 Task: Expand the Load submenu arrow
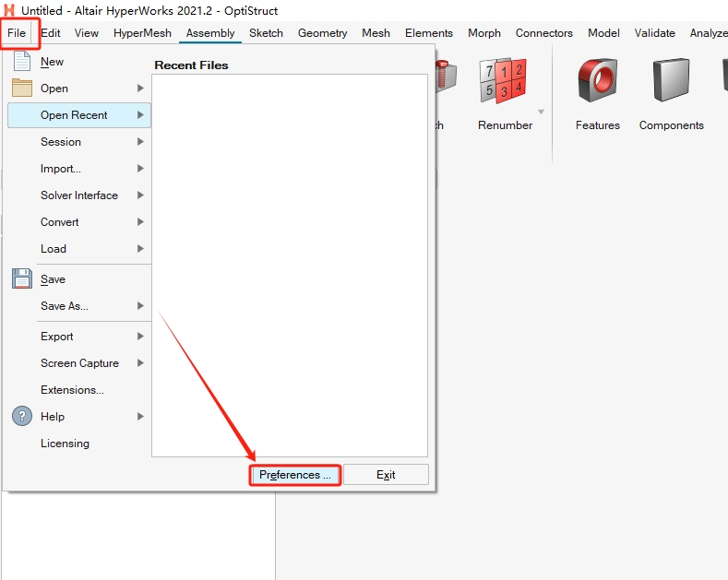point(140,249)
